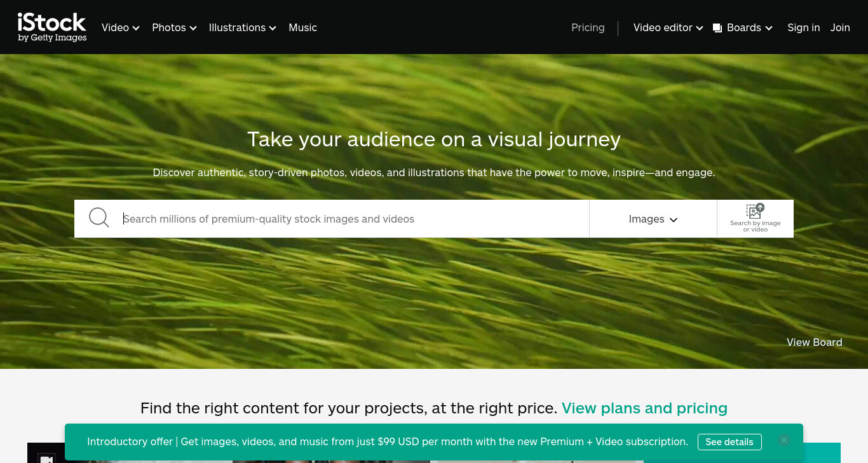Open the Pricing page

[588, 28]
